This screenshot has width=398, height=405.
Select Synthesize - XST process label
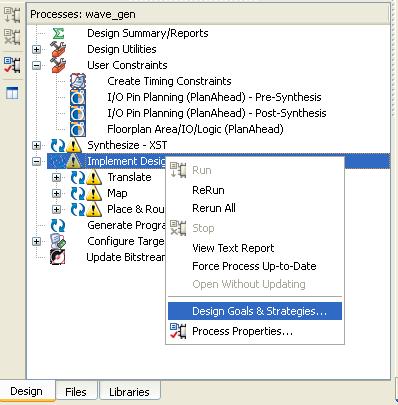pyautogui.click(x=127, y=145)
